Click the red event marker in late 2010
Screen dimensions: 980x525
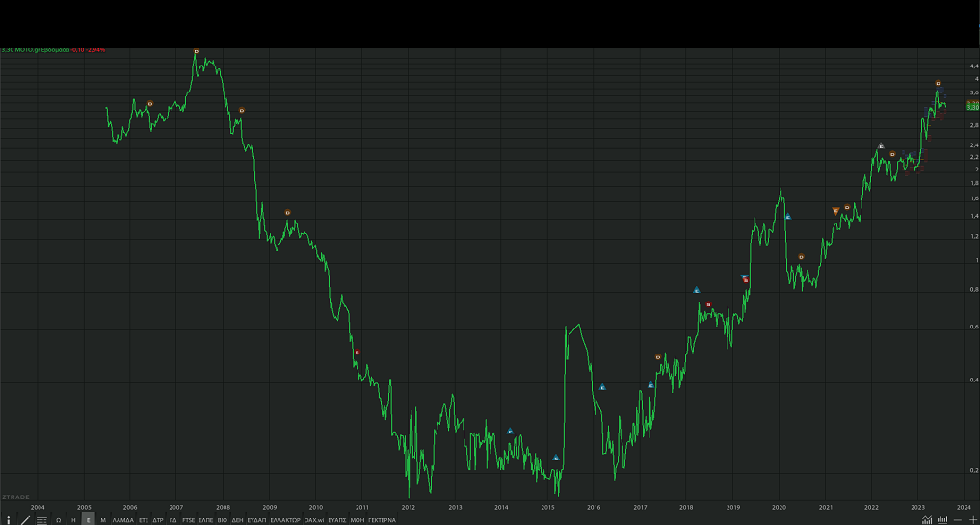tap(358, 352)
